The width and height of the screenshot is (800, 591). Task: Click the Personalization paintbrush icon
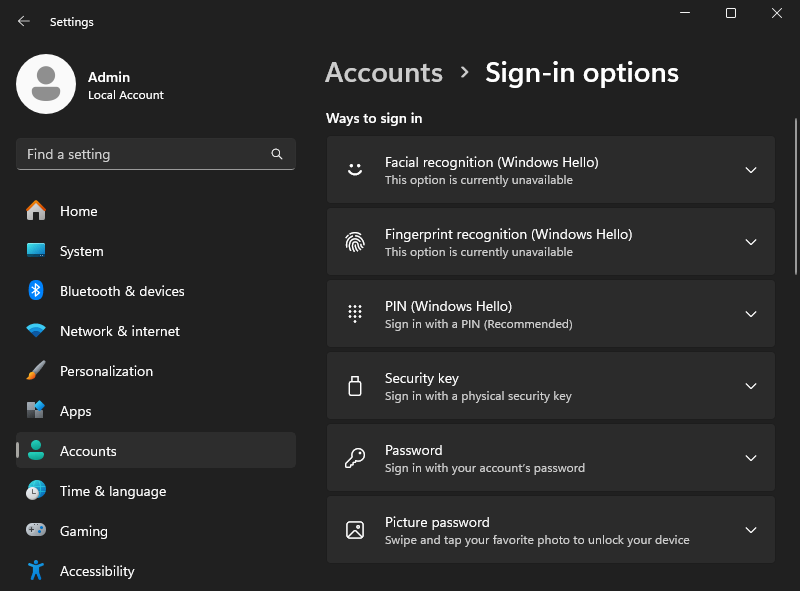tap(36, 371)
